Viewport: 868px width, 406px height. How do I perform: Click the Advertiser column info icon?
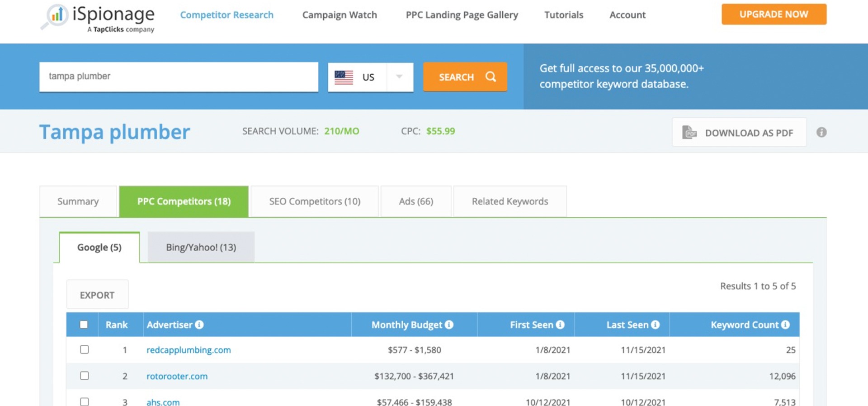coord(199,325)
